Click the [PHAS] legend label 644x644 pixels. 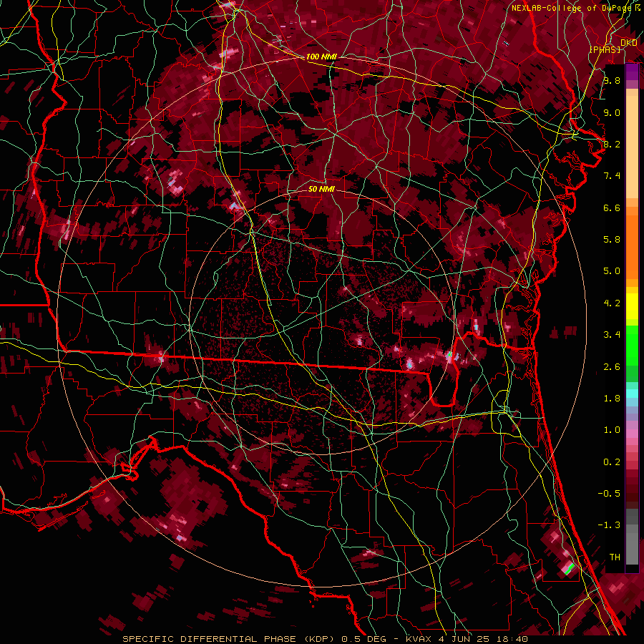coord(605,49)
